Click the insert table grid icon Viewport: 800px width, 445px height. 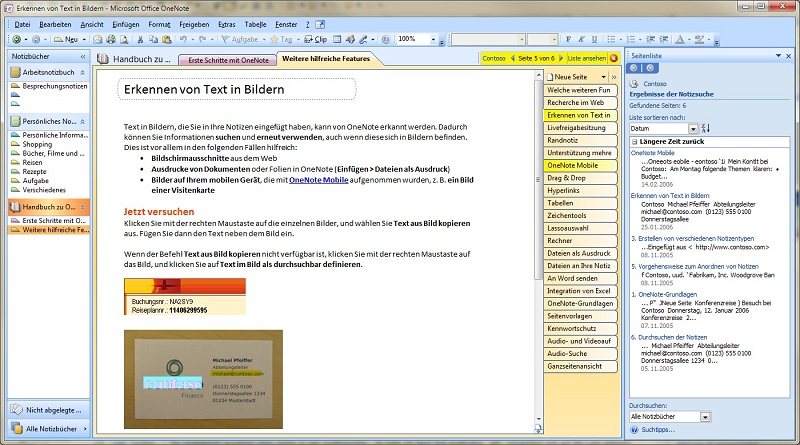[x=337, y=39]
